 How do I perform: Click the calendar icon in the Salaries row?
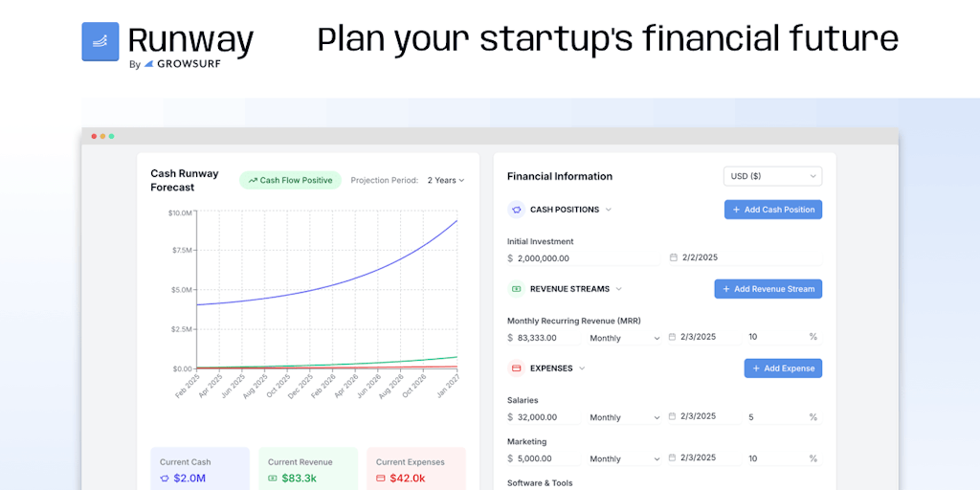(x=672, y=416)
